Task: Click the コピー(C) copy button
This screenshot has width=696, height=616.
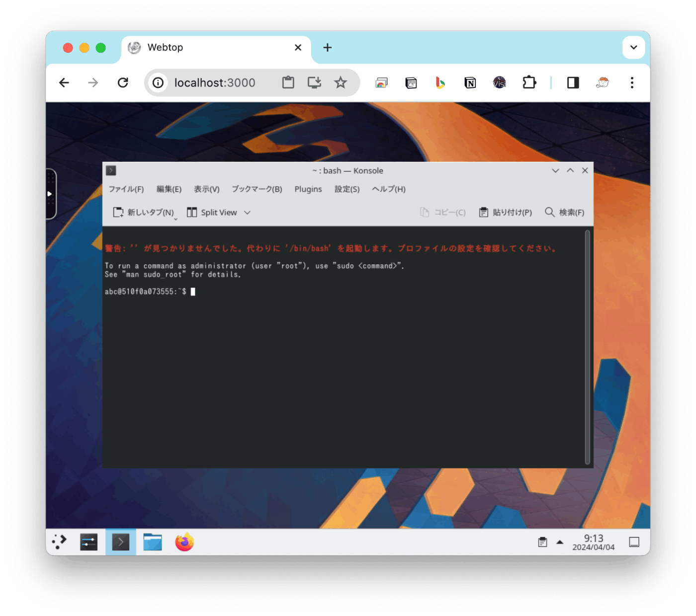Action: point(443,213)
